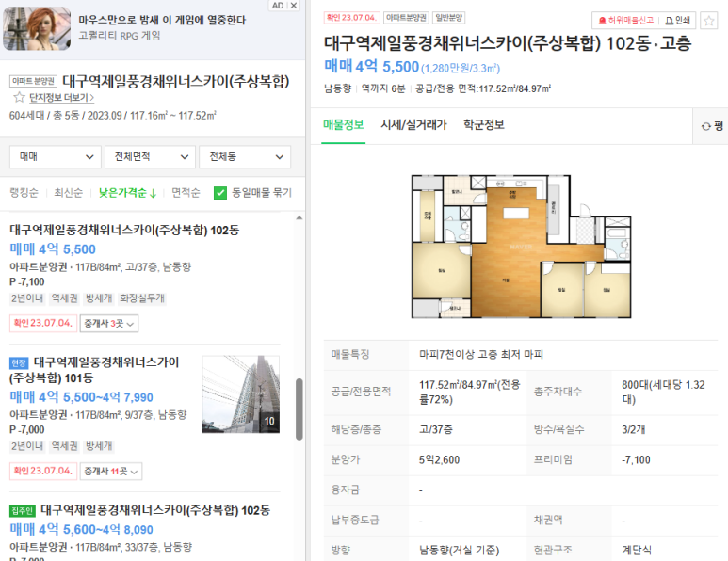Star the complex as favorite in left panel
Image resolution: width=728 pixels, height=561 pixels.
pos(19,98)
